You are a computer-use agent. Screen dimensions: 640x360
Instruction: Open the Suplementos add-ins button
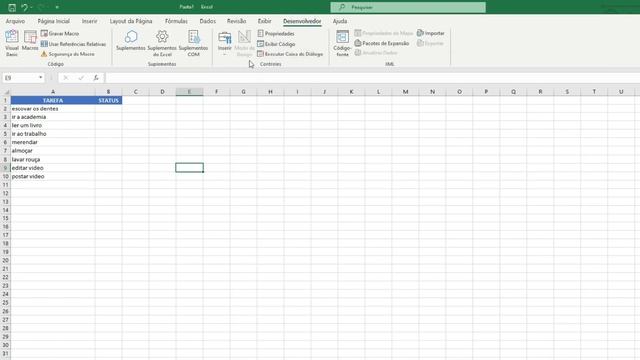pos(131,41)
